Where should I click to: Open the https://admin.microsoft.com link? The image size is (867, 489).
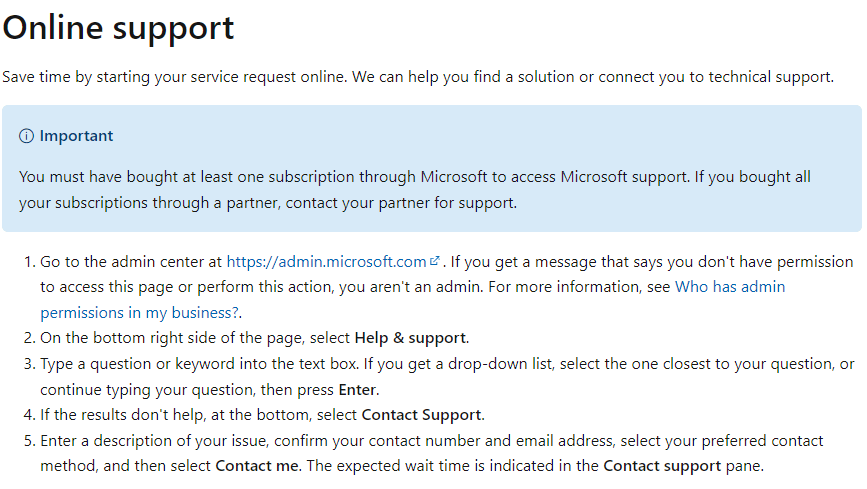coord(326,262)
